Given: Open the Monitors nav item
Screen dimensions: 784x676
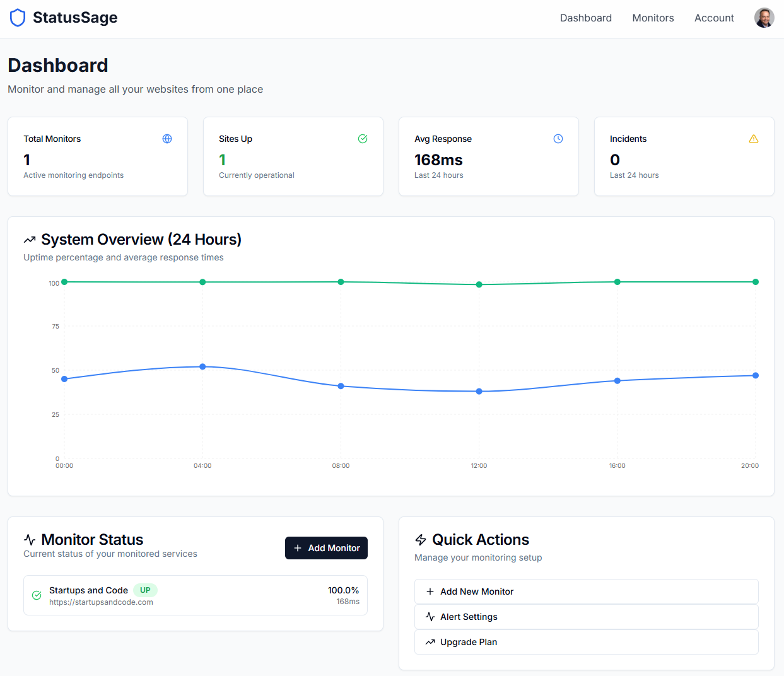Looking at the screenshot, I should pyautogui.click(x=653, y=18).
